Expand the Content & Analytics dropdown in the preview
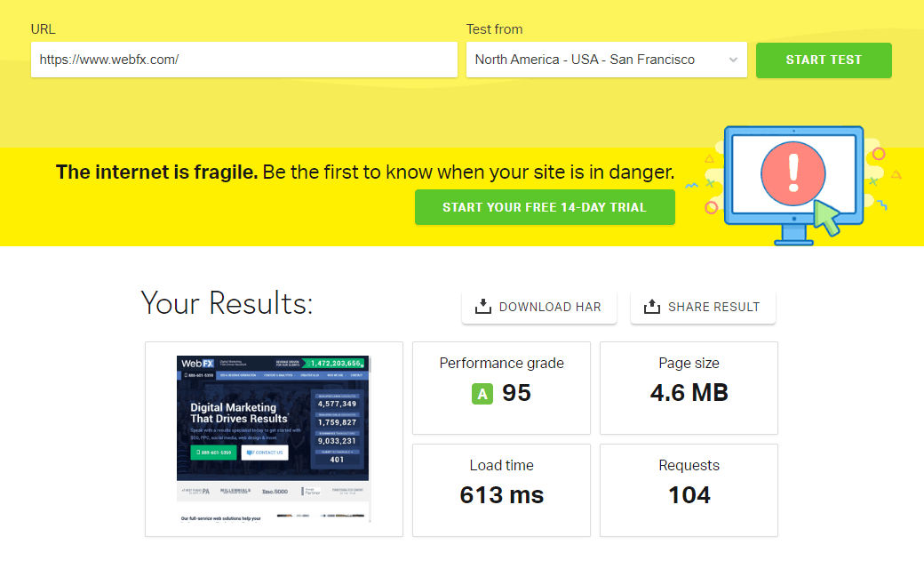 (279, 375)
